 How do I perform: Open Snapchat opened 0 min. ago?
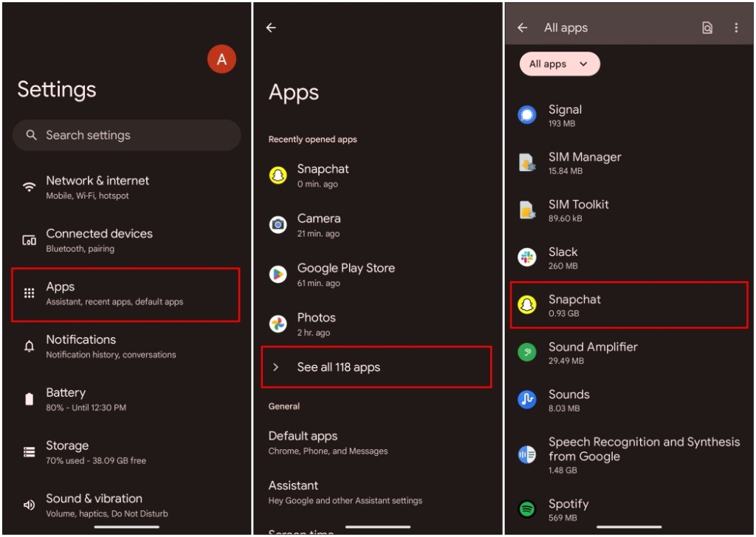(x=377, y=176)
